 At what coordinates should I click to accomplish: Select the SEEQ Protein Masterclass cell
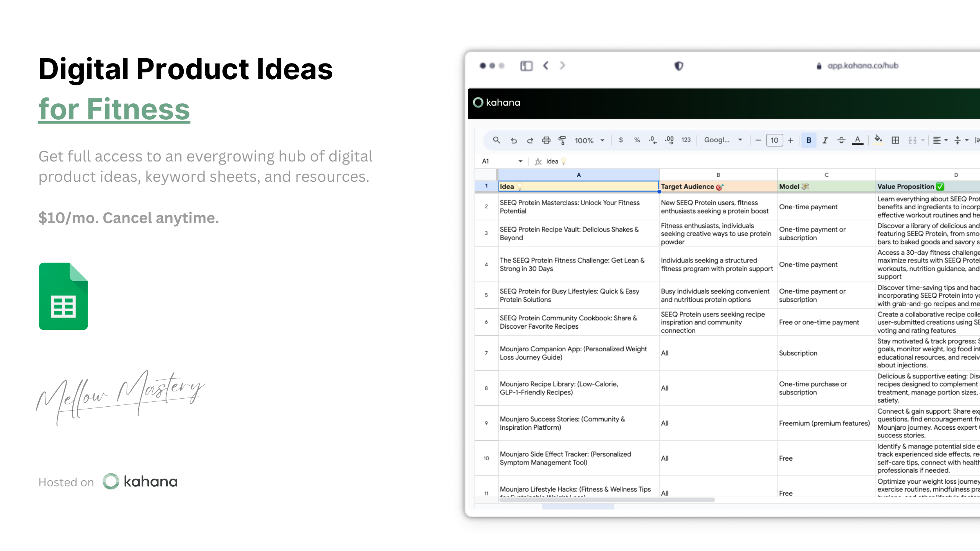(578, 207)
